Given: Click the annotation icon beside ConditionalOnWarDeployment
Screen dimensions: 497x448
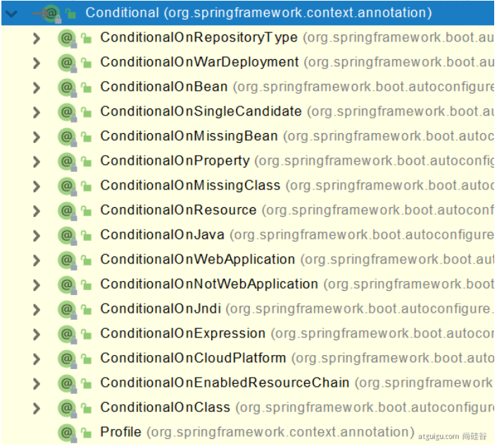Looking at the screenshot, I should click(x=67, y=63).
